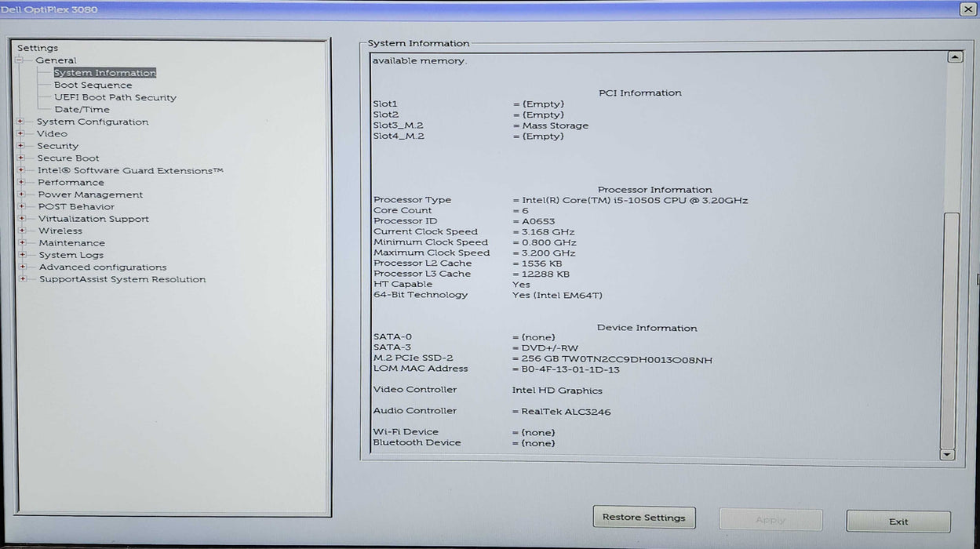Viewport: 980px width, 549px height.
Task: Click the scroll down arrow
Action: pyautogui.click(x=947, y=454)
